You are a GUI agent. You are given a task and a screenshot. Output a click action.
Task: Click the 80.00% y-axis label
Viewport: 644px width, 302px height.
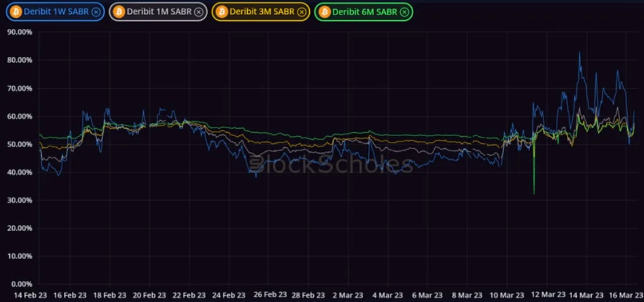(x=20, y=60)
